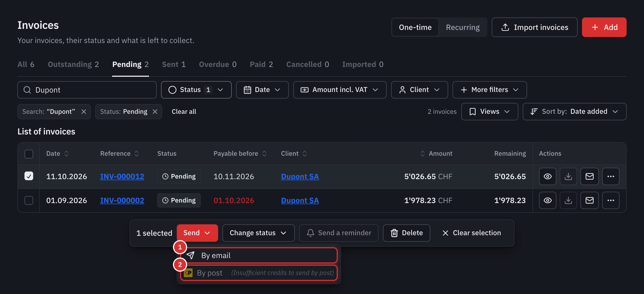Sort table by Payable before column
644x294 pixels.
click(x=264, y=154)
